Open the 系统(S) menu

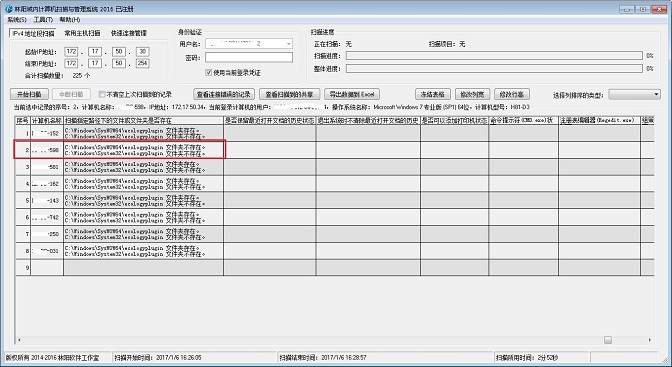(17, 19)
